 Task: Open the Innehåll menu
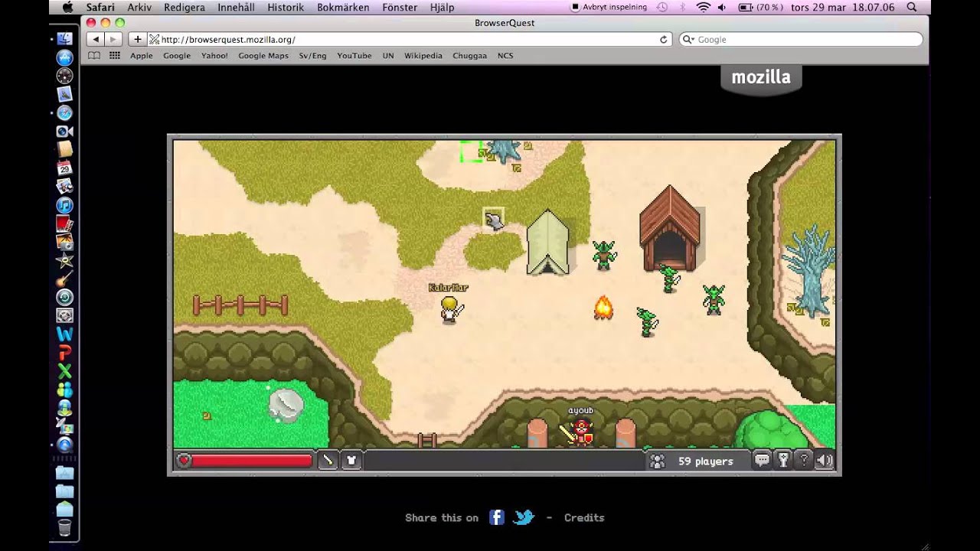click(236, 7)
